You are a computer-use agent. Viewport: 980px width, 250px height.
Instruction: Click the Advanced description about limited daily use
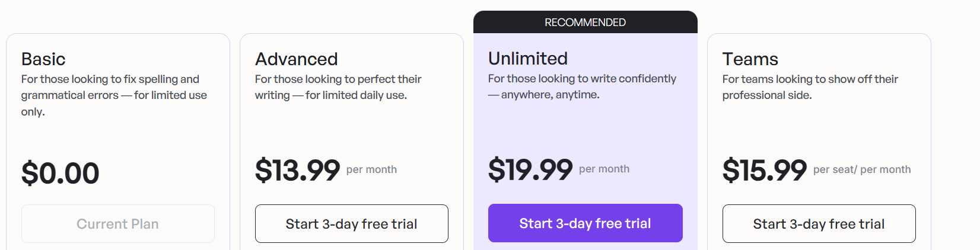point(338,87)
